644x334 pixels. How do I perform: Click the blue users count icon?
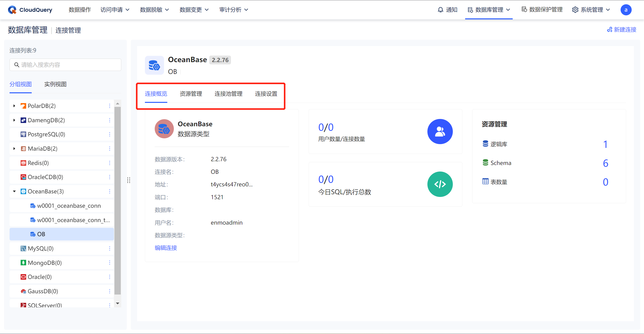pos(440,132)
